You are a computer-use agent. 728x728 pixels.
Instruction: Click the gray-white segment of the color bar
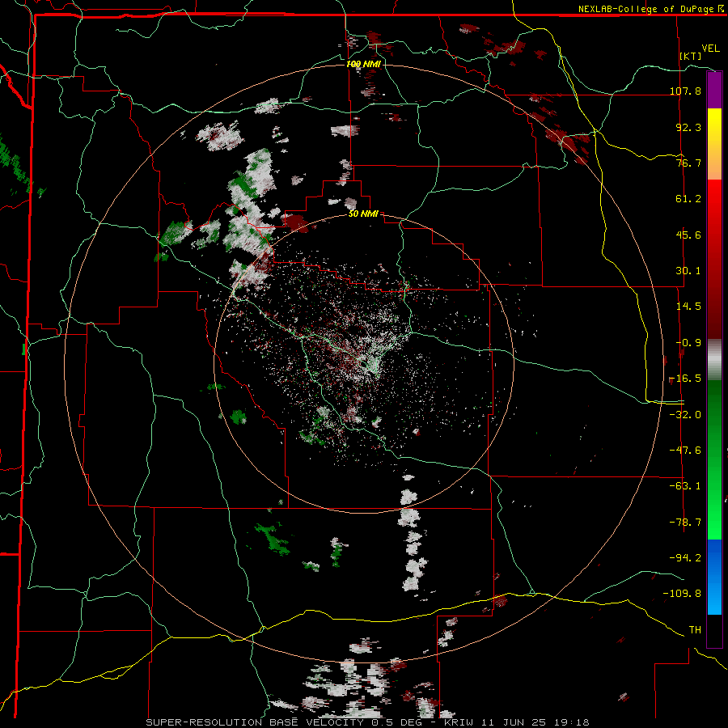(714, 359)
